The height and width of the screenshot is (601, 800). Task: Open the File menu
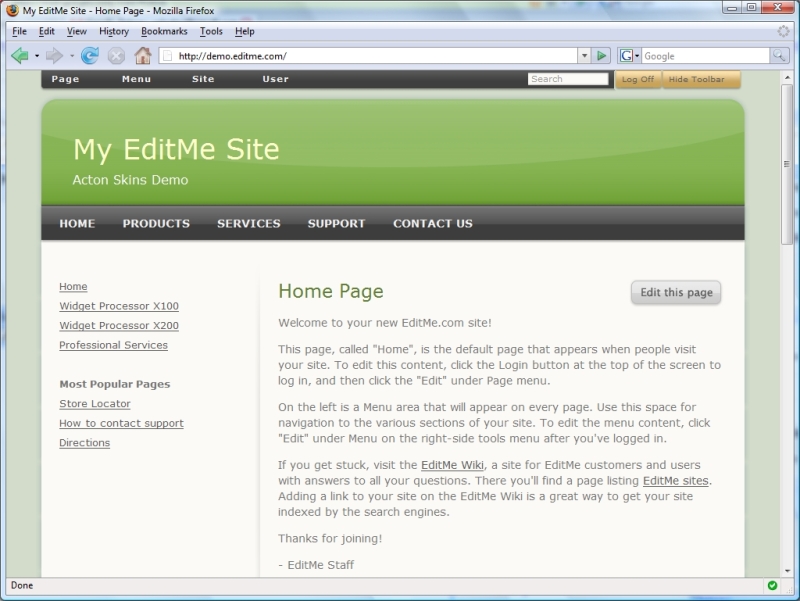(x=19, y=31)
